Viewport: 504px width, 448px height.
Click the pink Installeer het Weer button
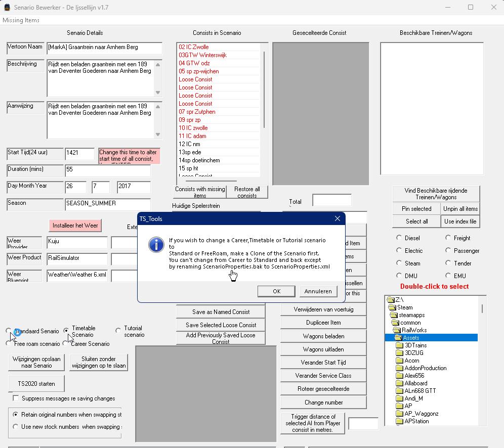tap(75, 226)
